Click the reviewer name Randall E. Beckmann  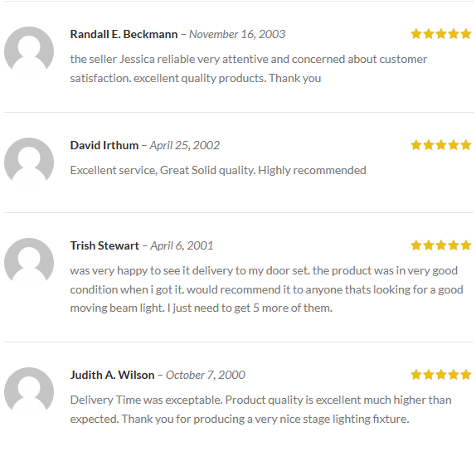pyautogui.click(x=124, y=34)
